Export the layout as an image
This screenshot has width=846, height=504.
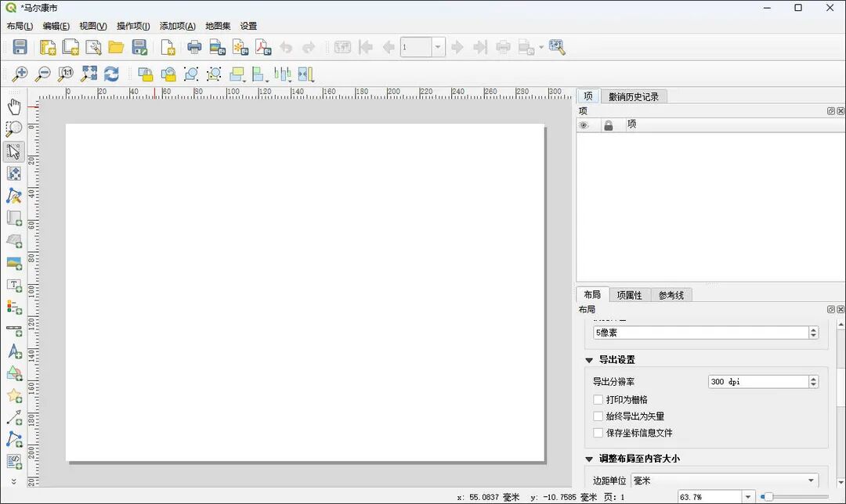(x=218, y=48)
